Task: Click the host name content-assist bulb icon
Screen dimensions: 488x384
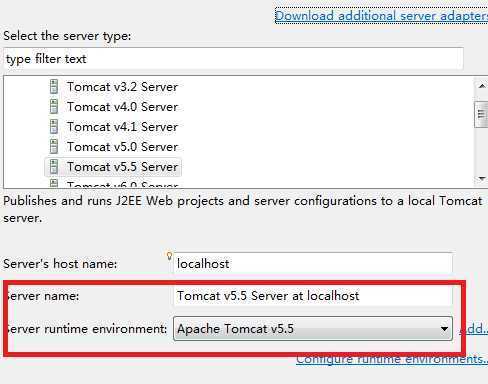Action: (169, 256)
